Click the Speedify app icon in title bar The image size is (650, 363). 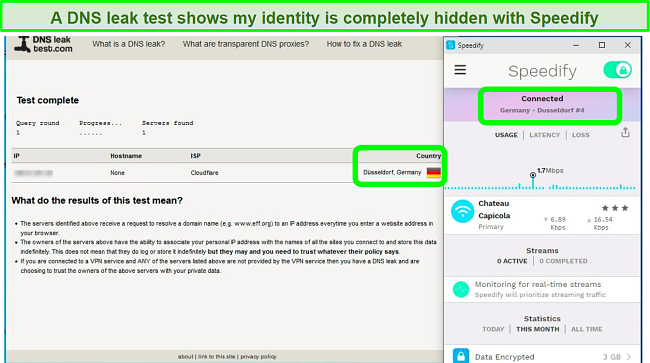[x=451, y=45]
